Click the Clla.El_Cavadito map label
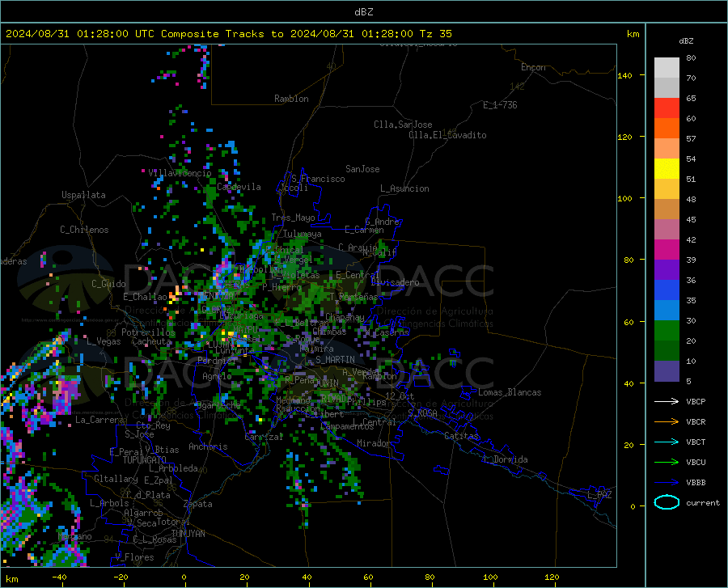Image resolution: width=728 pixels, height=588 pixels. tap(447, 135)
